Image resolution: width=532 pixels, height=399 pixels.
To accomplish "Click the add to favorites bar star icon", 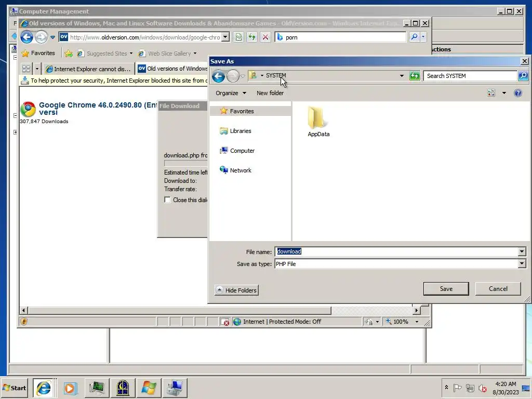I will [x=69, y=54].
